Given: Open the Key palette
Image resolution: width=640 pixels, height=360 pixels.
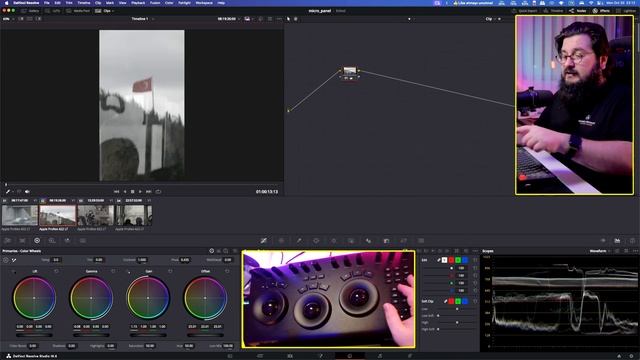Looking at the screenshot, I should tap(386, 241).
